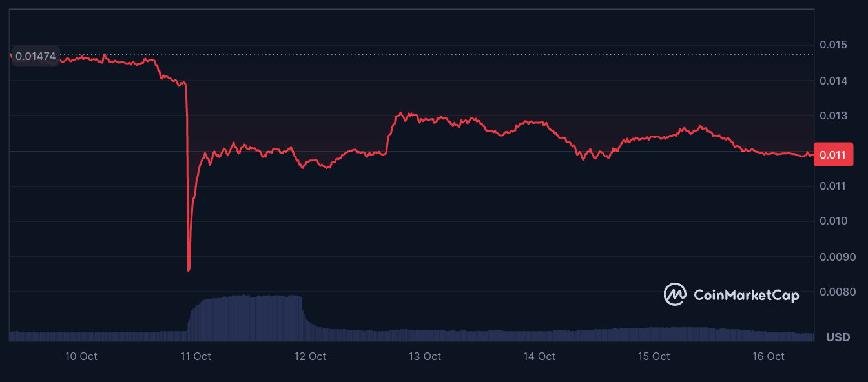Image resolution: width=868 pixels, height=382 pixels.
Task: Click the 0.013 price axis label
Action: [832, 116]
